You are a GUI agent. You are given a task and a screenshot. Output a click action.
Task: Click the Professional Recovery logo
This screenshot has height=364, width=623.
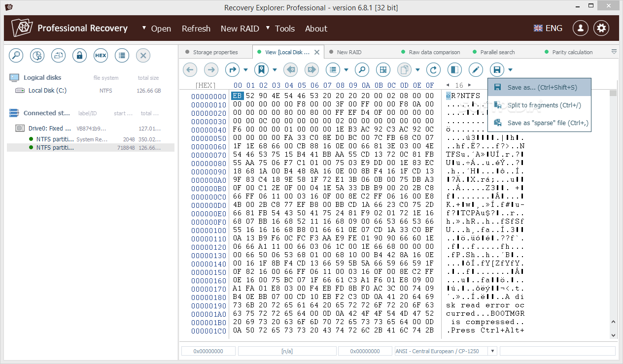tap(69, 28)
